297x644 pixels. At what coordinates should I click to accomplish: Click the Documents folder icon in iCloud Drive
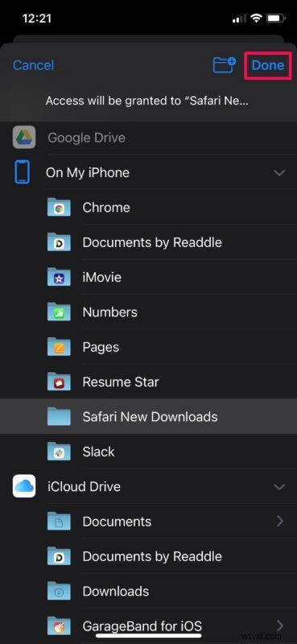point(59,521)
